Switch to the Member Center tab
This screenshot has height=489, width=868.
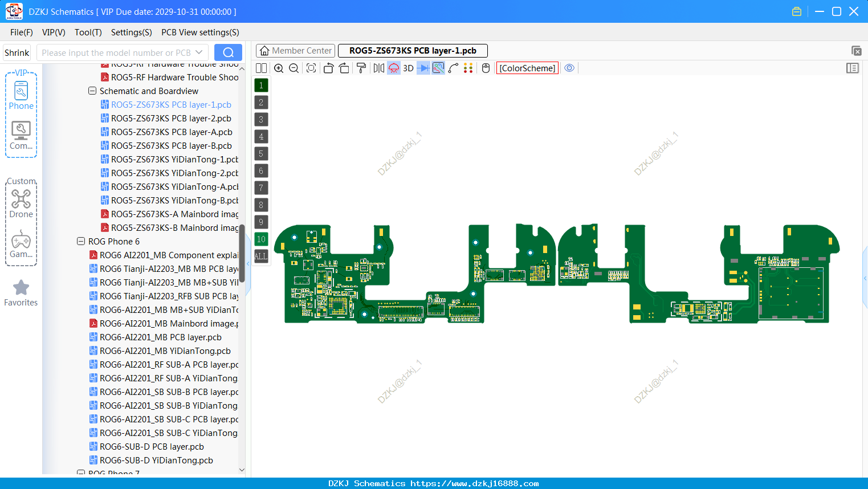tap(296, 51)
